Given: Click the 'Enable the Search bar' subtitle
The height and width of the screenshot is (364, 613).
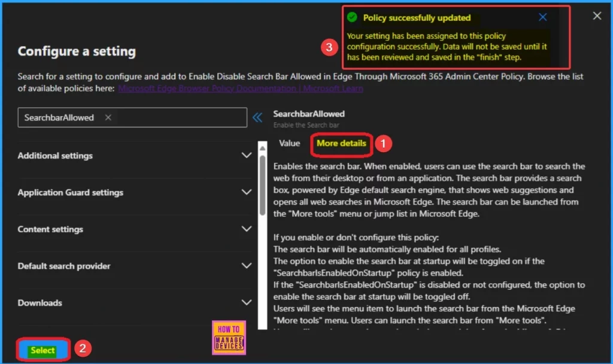Looking at the screenshot, I should (x=306, y=125).
